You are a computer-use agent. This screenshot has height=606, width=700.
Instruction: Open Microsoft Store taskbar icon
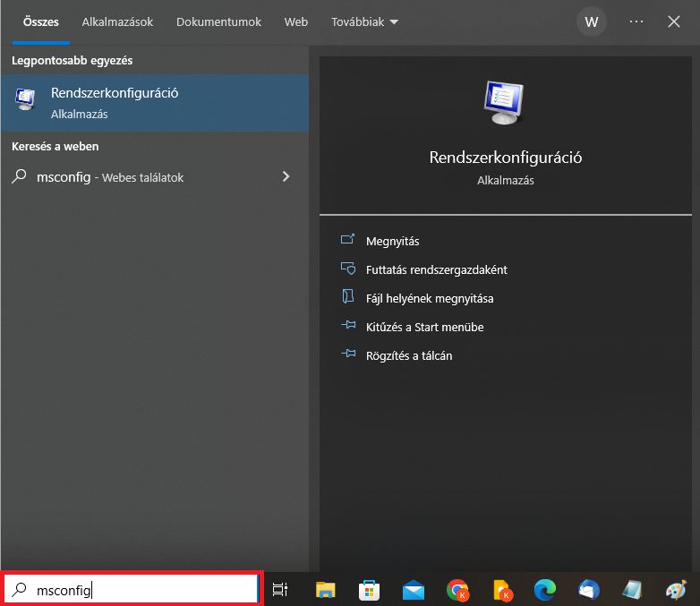coord(369,590)
